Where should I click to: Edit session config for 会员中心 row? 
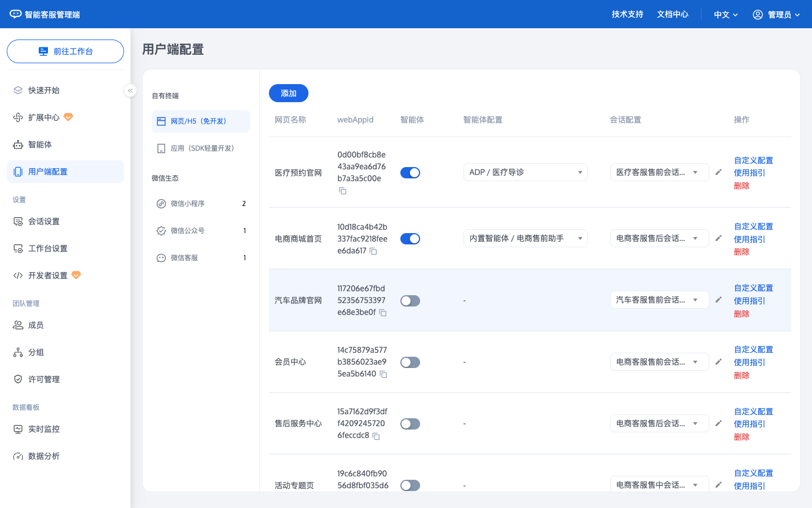718,362
